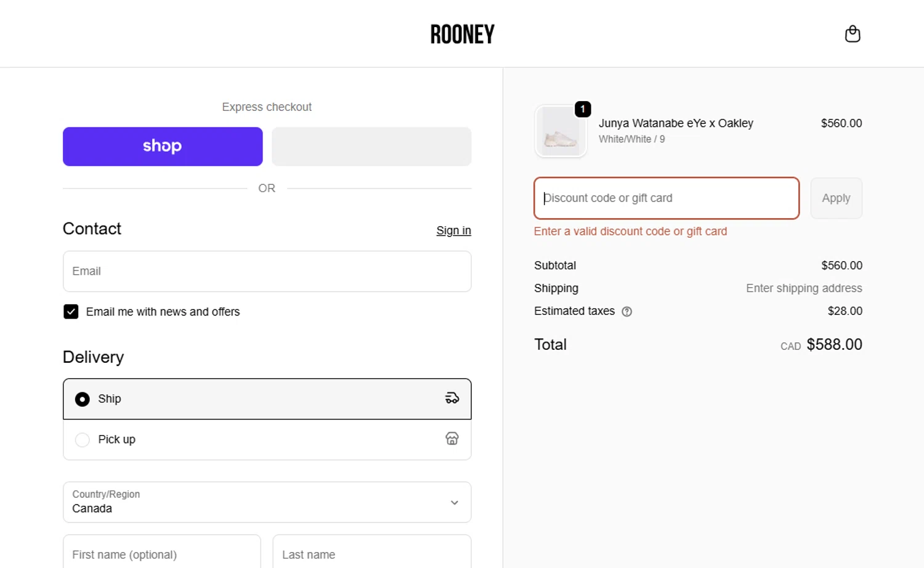Viewport: 924px width, 568px height.
Task: Open the shopping bag cart icon
Action: [x=853, y=34]
